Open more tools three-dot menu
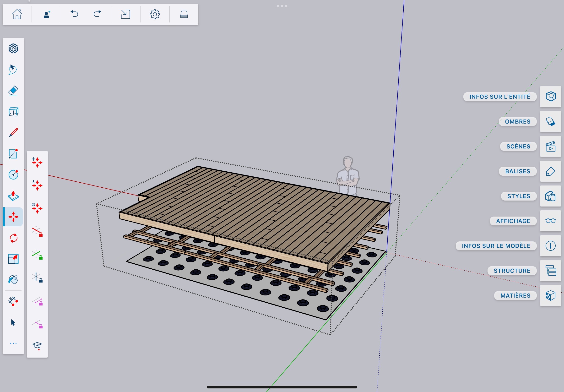 tap(13, 343)
